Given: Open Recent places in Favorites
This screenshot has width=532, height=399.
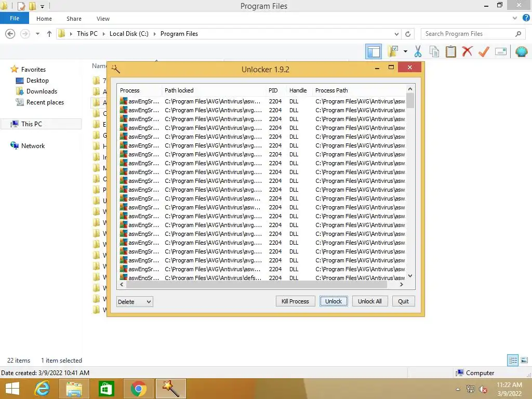Looking at the screenshot, I should click(x=45, y=102).
